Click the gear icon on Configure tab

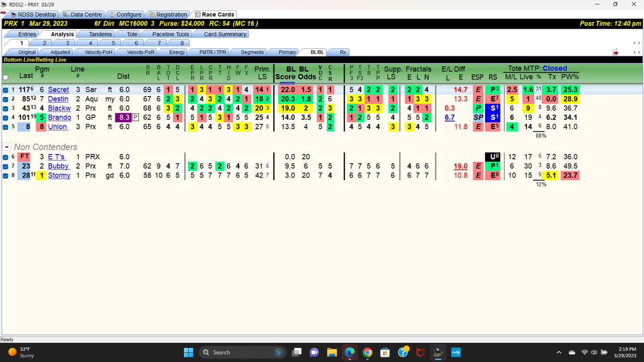(x=112, y=15)
